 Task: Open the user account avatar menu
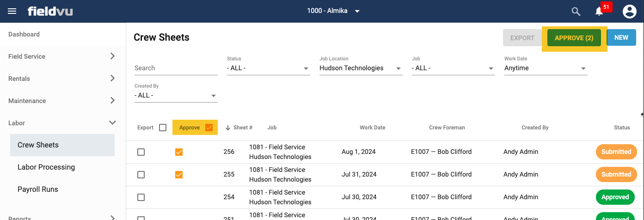pyautogui.click(x=630, y=12)
